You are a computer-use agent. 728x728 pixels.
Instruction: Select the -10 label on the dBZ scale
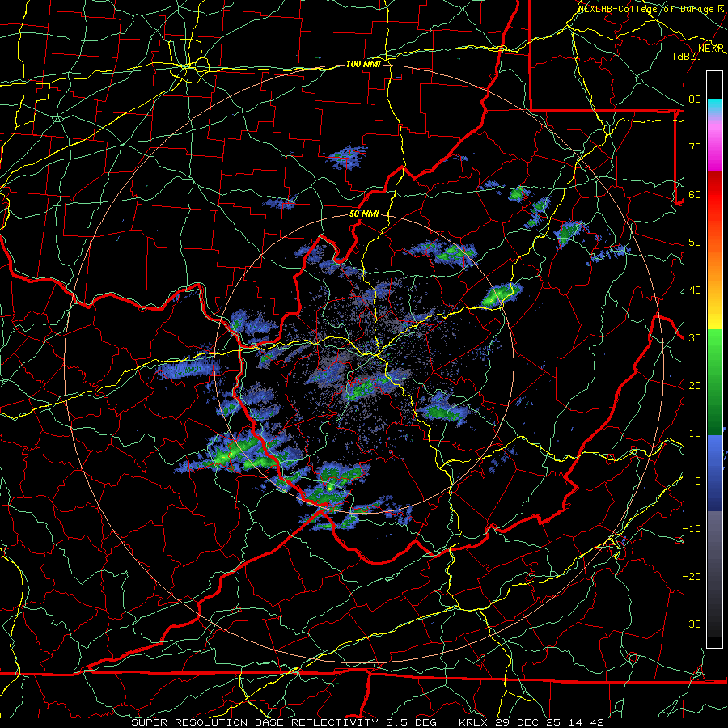click(x=692, y=529)
